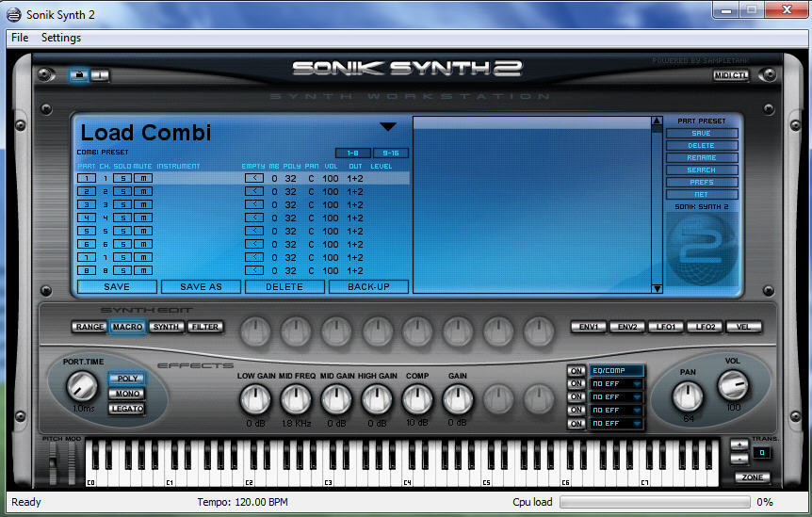812x517 pixels.
Task: Select MONO voice mode
Action: click(x=127, y=394)
